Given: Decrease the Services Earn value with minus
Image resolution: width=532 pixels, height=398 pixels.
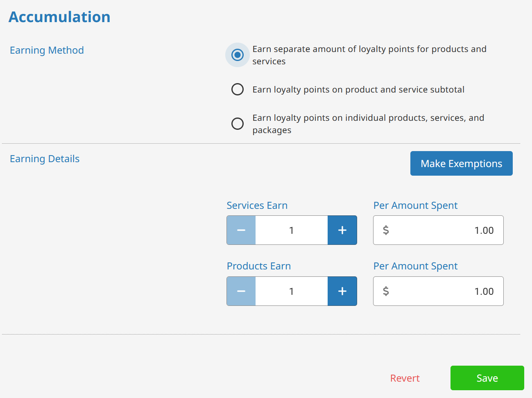Looking at the screenshot, I should click(241, 230).
